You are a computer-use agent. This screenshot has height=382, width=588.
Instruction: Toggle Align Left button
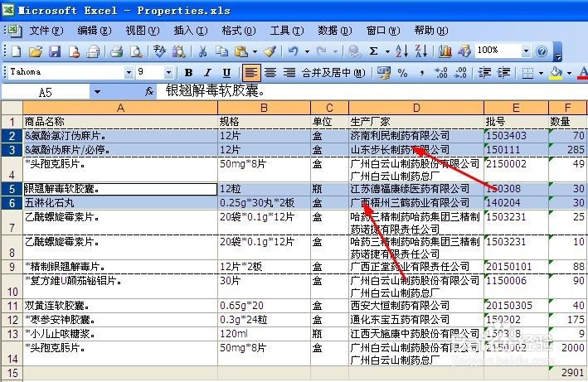(x=251, y=73)
